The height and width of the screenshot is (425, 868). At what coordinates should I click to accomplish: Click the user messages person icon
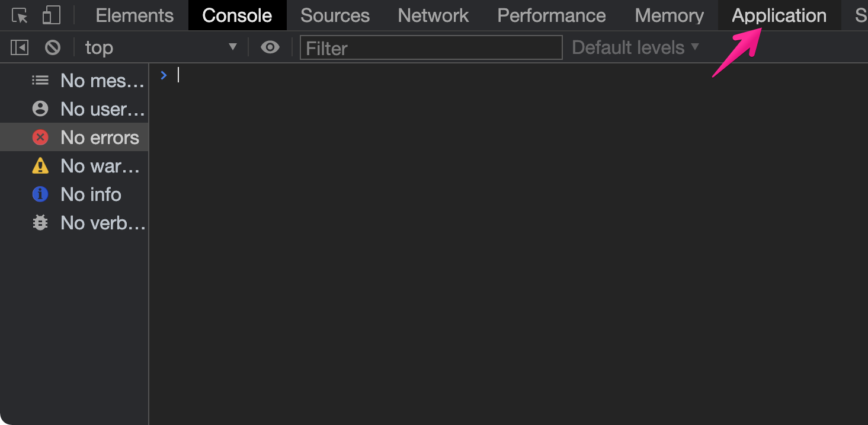coord(40,108)
